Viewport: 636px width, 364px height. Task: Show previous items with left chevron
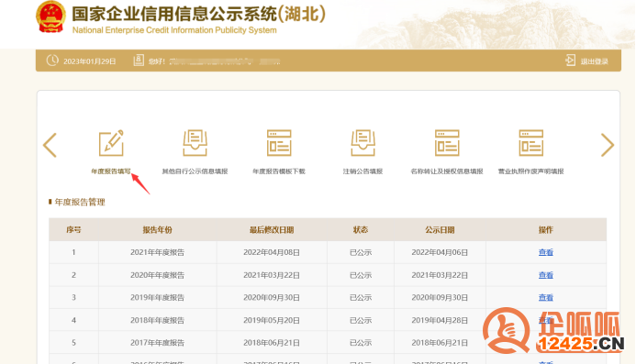(x=50, y=145)
